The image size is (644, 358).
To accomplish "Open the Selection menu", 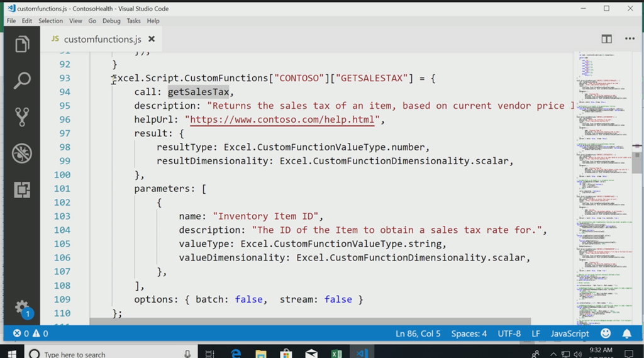I will tap(50, 21).
